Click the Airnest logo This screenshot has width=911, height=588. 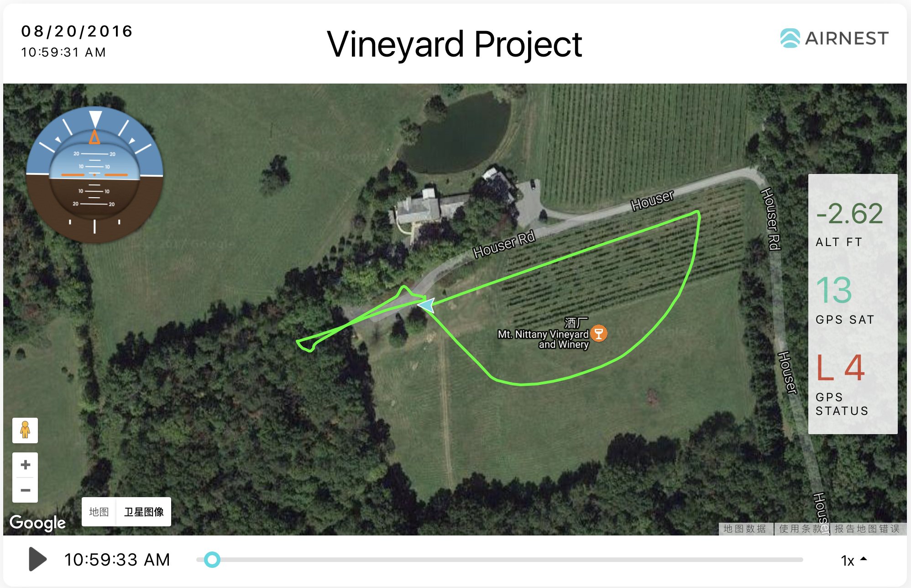pos(834,38)
